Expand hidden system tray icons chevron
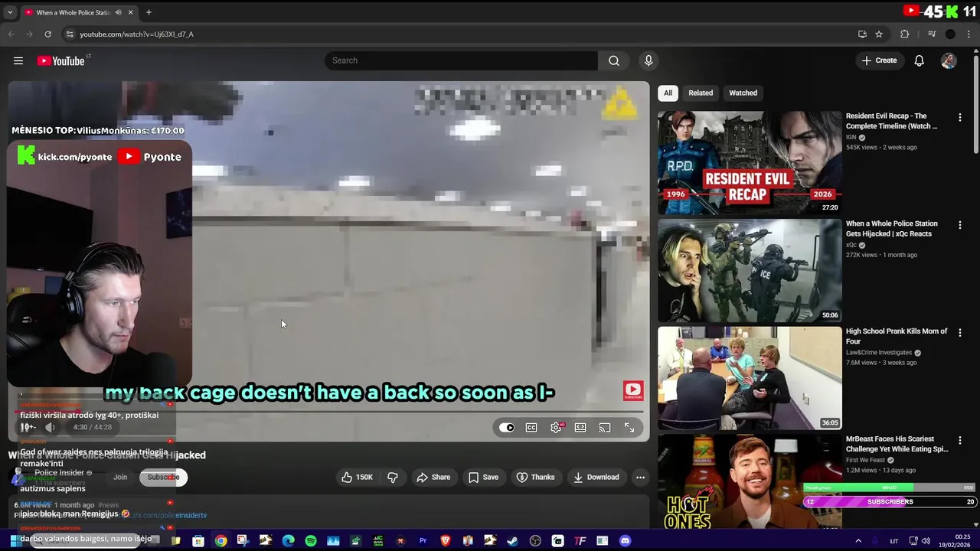The height and width of the screenshot is (551, 980). 857,541
